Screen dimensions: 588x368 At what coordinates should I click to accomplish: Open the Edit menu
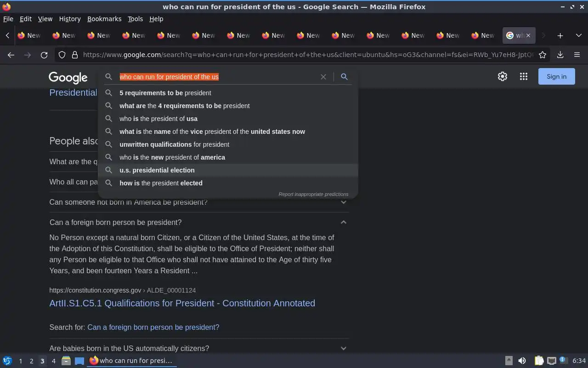click(x=26, y=19)
